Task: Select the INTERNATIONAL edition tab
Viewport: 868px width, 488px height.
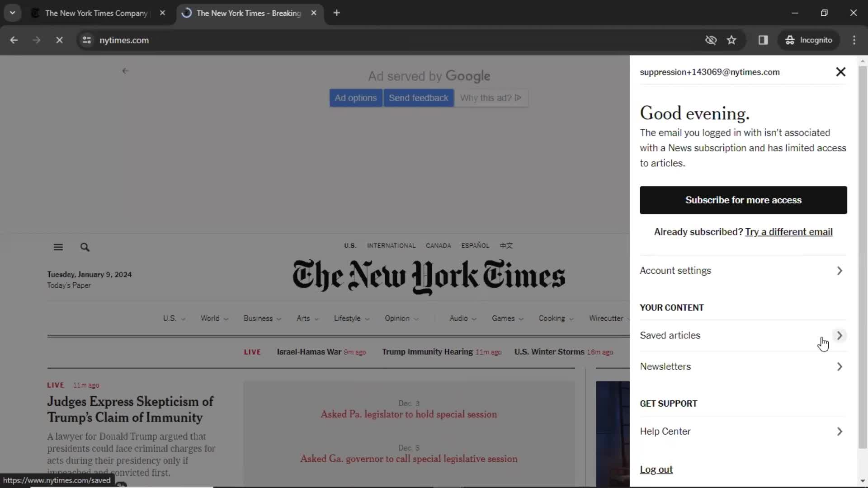Action: coord(392,245)
